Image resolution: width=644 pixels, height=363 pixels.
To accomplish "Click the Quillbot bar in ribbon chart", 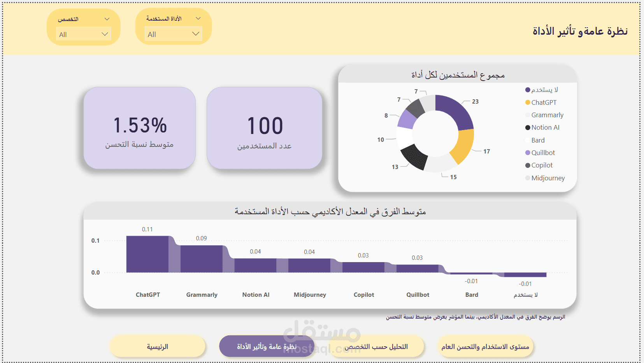I will click(x=417, y=268).
